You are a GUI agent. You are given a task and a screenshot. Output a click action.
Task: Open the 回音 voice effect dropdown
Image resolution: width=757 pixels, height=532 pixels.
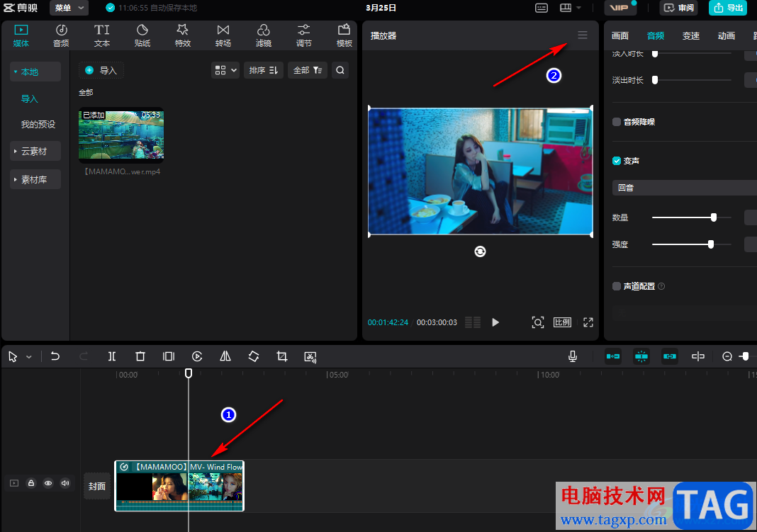(685, 188)
